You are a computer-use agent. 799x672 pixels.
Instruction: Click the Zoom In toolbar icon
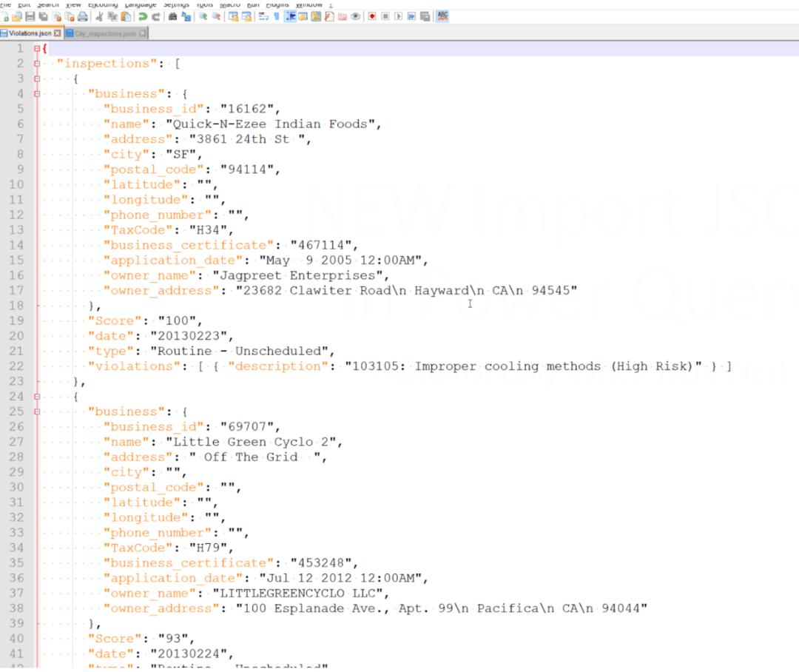(203, 16)
